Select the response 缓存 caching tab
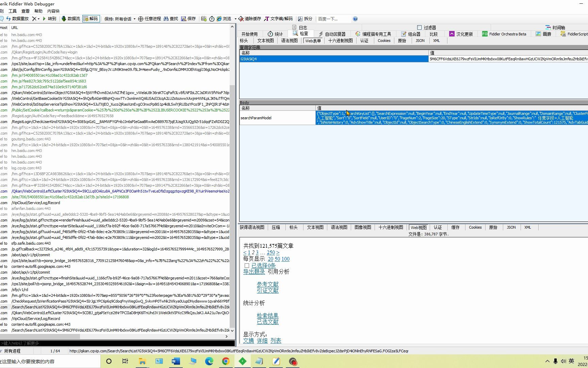 tap(456, 227)
